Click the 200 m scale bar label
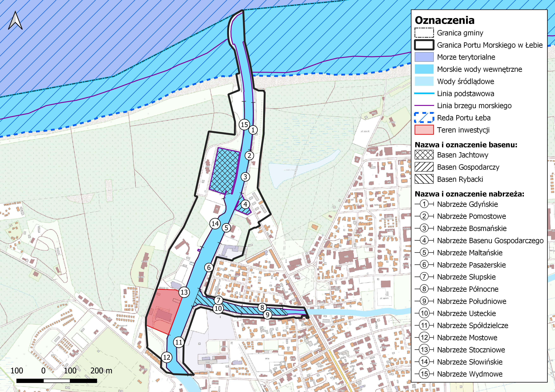Image resolution: width=555 pixels, height=392 pixels. [x=101, y=371]
